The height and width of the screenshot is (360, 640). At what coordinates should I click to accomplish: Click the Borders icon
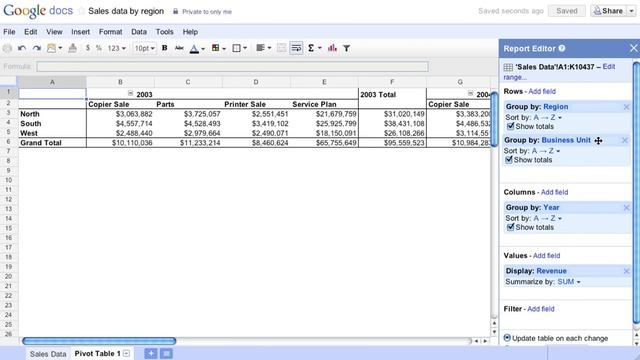236,48
